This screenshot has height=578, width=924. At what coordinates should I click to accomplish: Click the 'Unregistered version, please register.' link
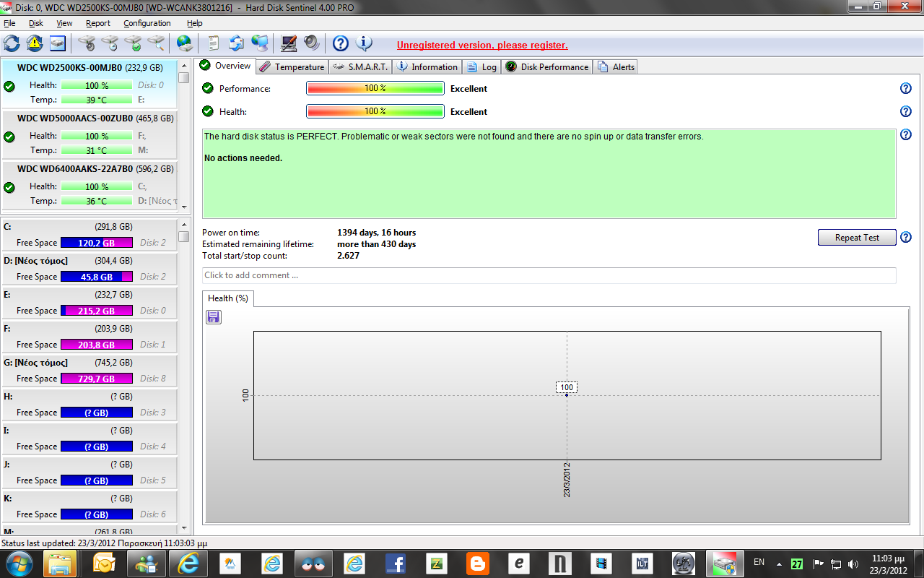click(482, 45)
